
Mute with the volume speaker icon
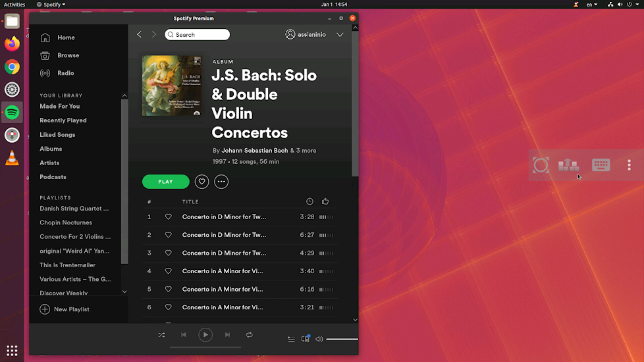319,339
